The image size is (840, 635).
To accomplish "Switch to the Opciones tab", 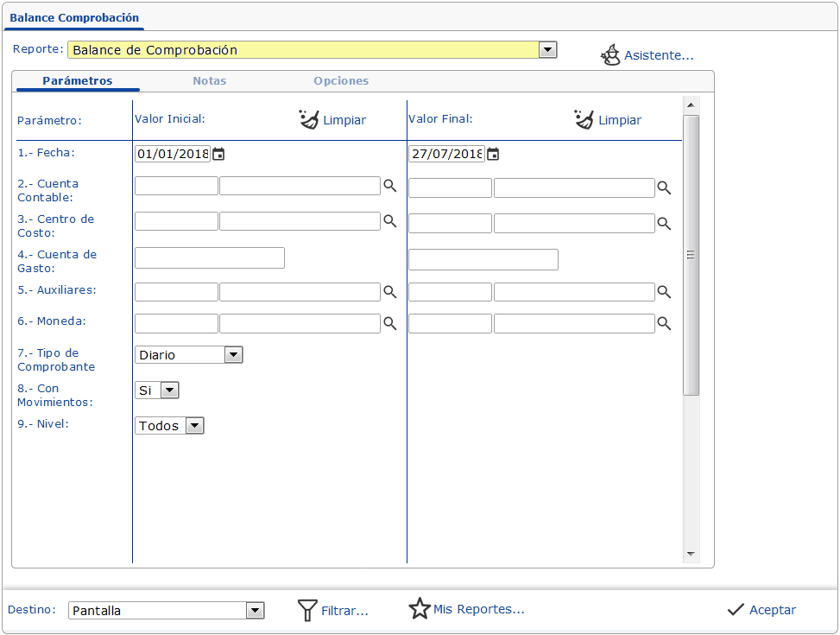I will (x=341, y=80).
